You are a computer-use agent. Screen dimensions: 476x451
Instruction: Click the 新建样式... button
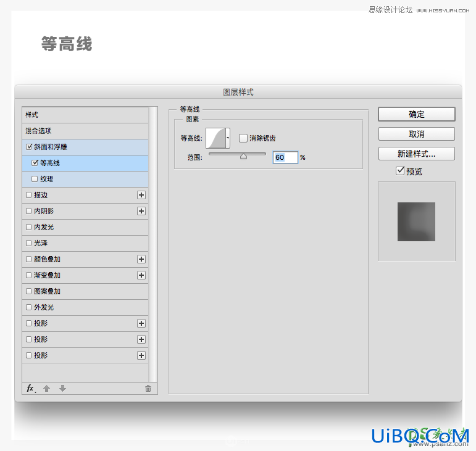[x=417, y=154]
